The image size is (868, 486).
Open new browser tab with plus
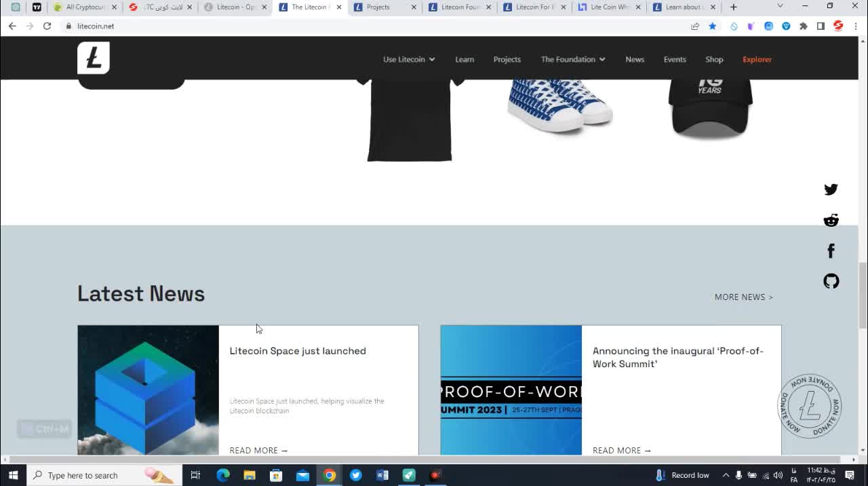[733, 7]
